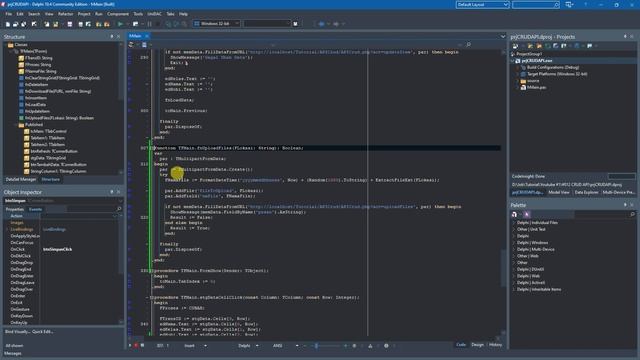This screenshot has height=360, width=640.
Task: Click the Run (green play) toolbar icon
Action: 120,24
